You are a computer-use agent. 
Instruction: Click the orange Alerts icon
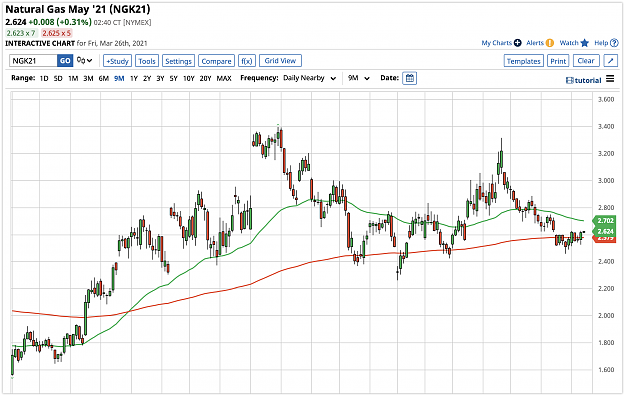click(550, 43)
